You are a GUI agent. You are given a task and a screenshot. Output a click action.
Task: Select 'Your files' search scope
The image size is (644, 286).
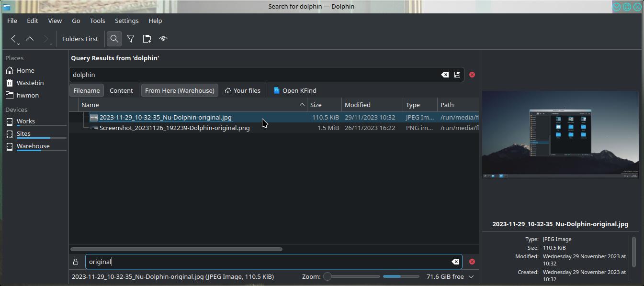click(x=243, y=90)
